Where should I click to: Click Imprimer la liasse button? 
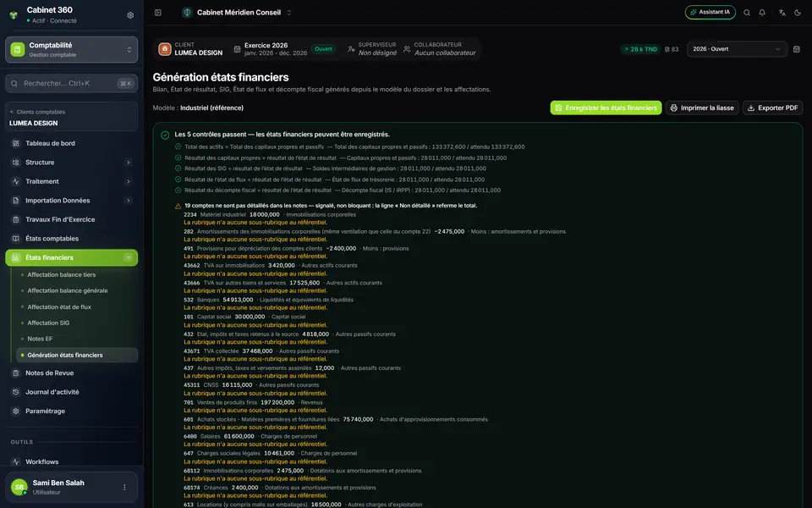(x=702, y=108)
